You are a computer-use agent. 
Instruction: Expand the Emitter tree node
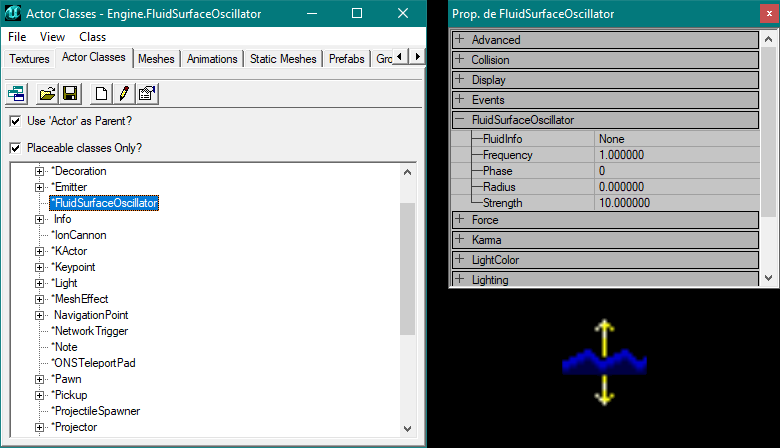coord(39,187)
